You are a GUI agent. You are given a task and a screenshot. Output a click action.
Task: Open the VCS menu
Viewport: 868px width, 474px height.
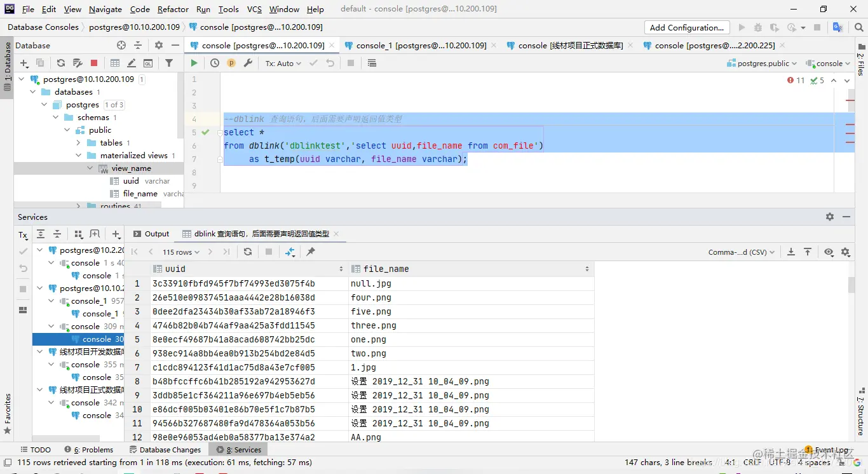coord(254,9)
